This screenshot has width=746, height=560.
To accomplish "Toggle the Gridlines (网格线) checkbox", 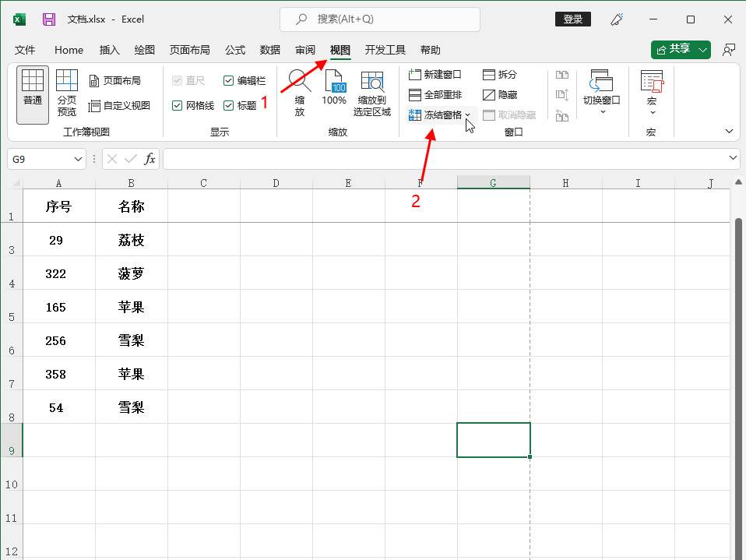I will point(177,106).
